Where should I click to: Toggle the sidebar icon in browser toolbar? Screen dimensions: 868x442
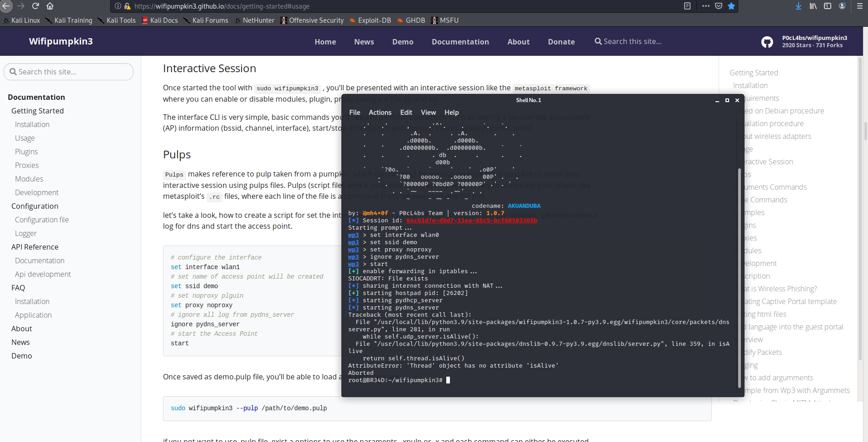828,6
